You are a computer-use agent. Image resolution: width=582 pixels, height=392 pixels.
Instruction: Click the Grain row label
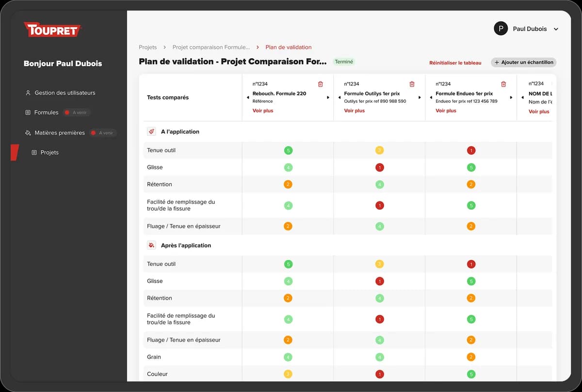tap(154, 357)
